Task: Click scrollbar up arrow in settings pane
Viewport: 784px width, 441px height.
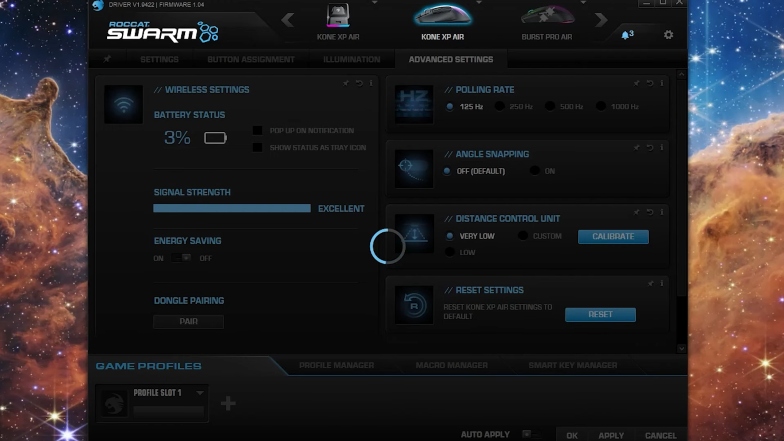Action: 681,74
